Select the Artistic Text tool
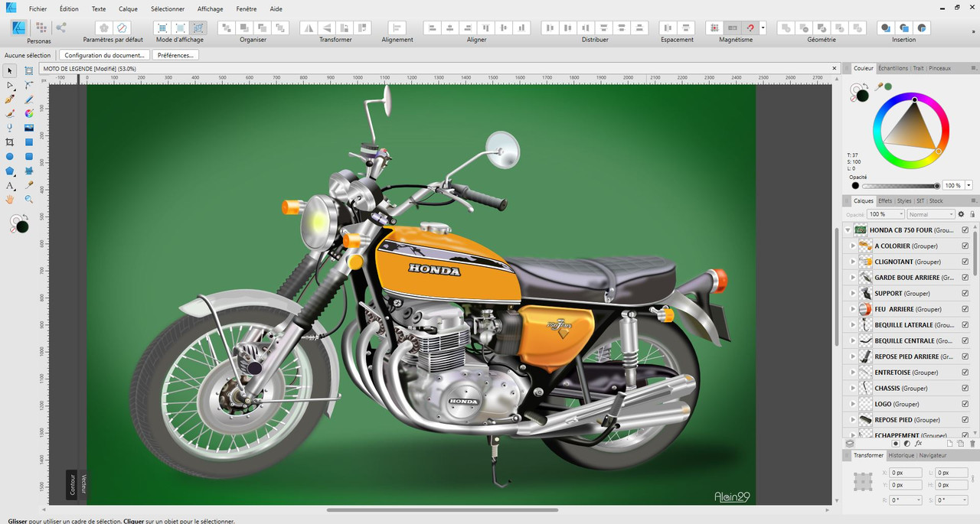 pos(10,185)
